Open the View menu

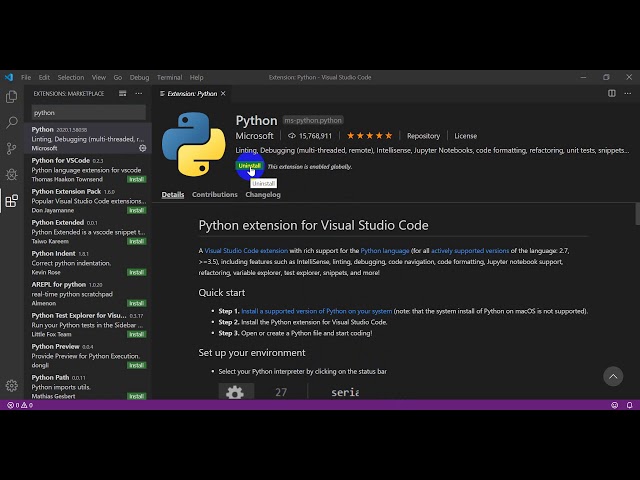click(x=98, y=77)
